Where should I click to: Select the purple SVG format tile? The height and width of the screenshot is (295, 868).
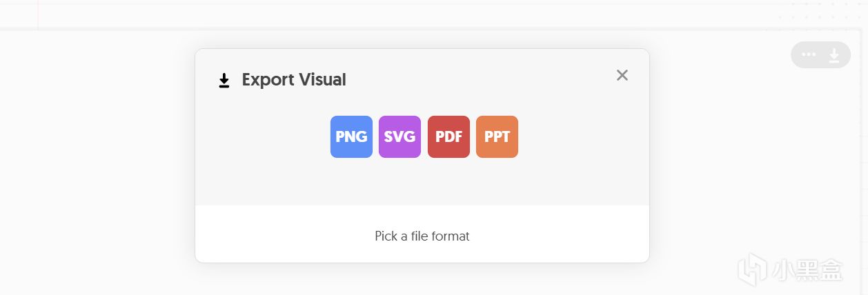click(400, 136)
